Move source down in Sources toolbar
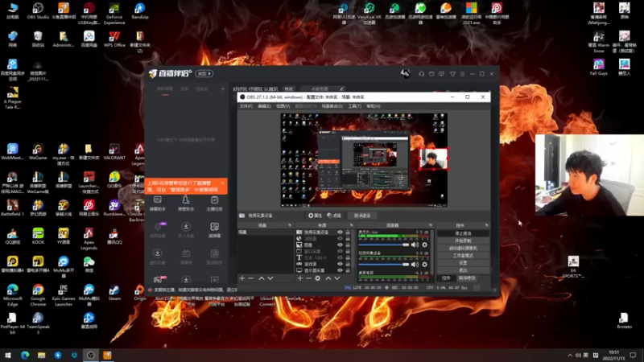Screen dimensions: 644x362 337,278
